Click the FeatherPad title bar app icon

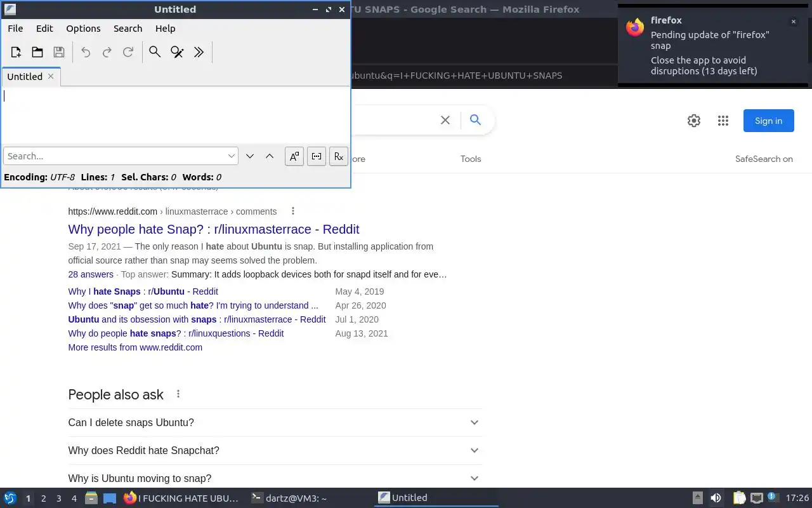tap(10, 10)
